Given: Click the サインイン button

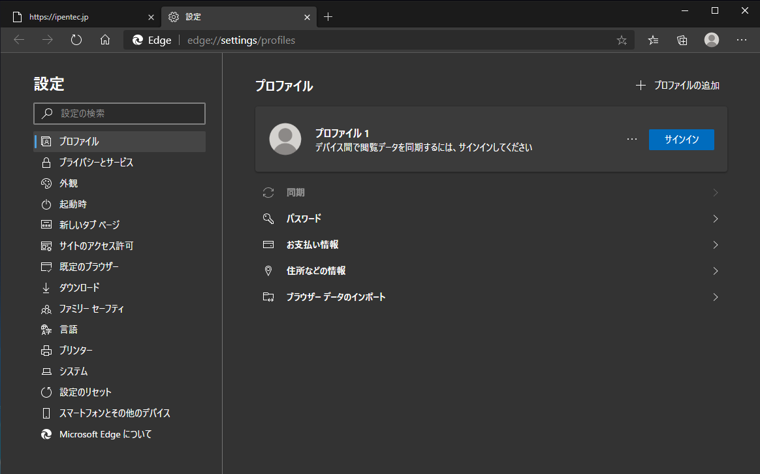Looking at the screenshot, I should (x=681, y=140).
